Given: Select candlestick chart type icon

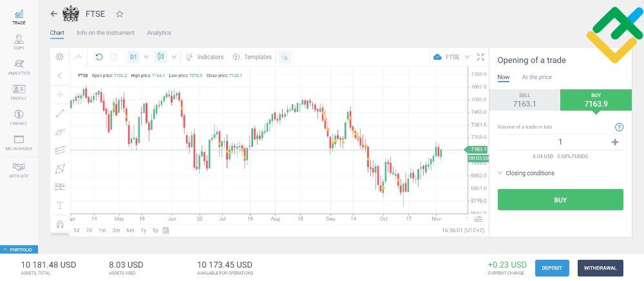Looking at the screenshot, I should [x=161, y=57].
